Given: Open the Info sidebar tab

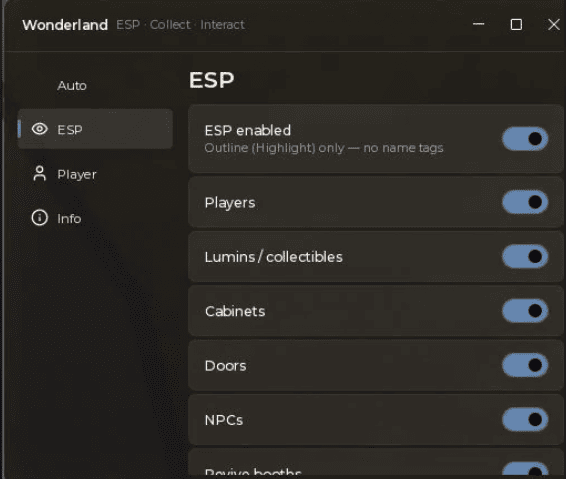Looking at the screenshot, I should click(69, 218).
